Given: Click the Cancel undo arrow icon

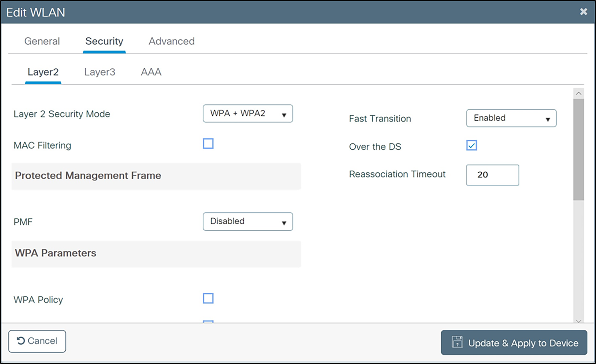Looking at the screenshot, I should click(21, 340).
